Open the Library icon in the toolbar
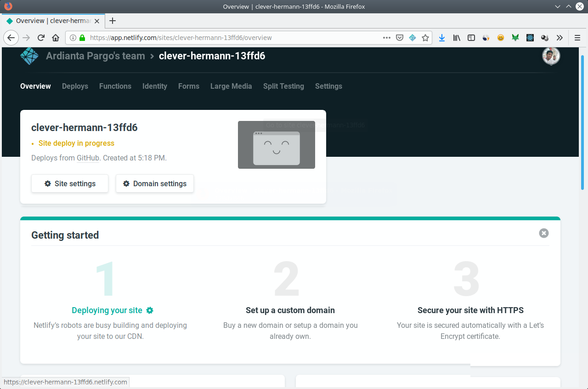The image size is (588, 389). (x=457, y=38)
